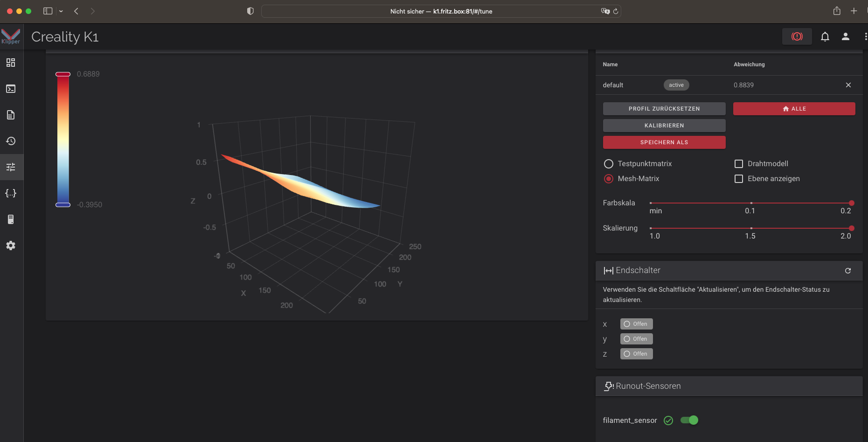
Task: Open Safari privacy shield icon
Action: (250, 11)
